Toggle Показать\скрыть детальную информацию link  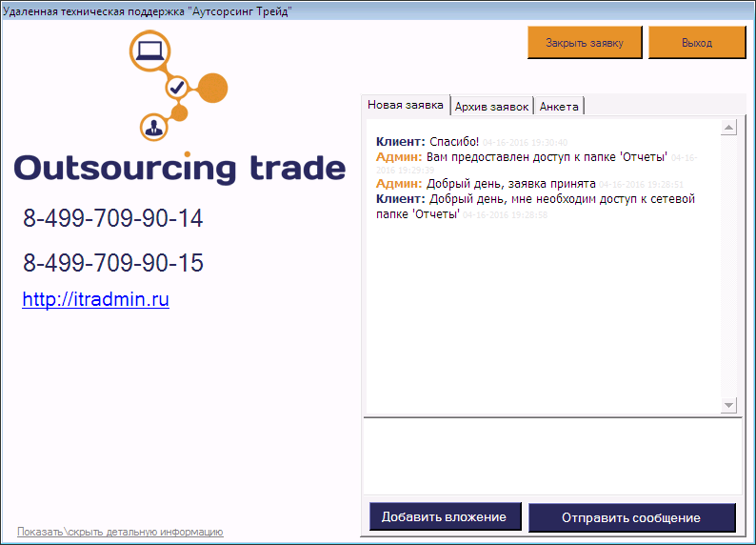[x=120, y=532]
